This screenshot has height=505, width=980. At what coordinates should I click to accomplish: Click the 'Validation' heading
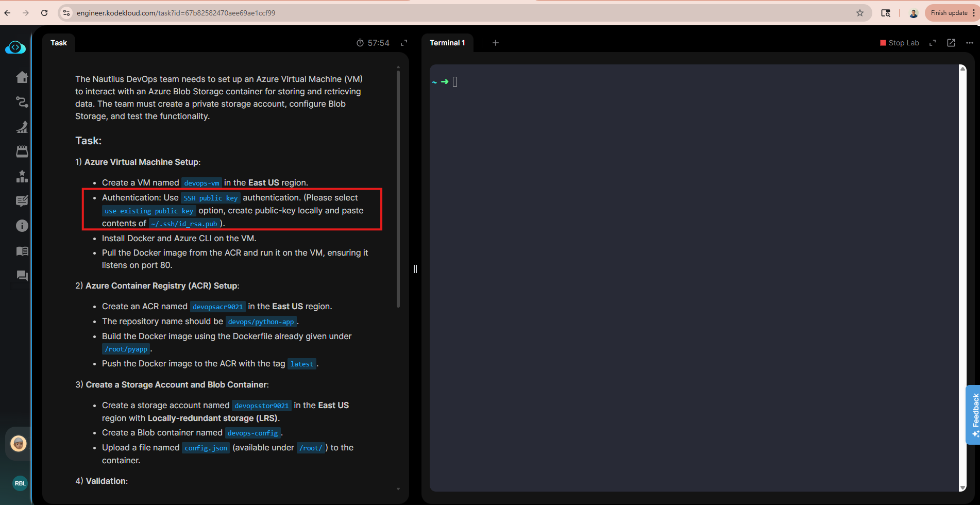click(x=107, y=481)
